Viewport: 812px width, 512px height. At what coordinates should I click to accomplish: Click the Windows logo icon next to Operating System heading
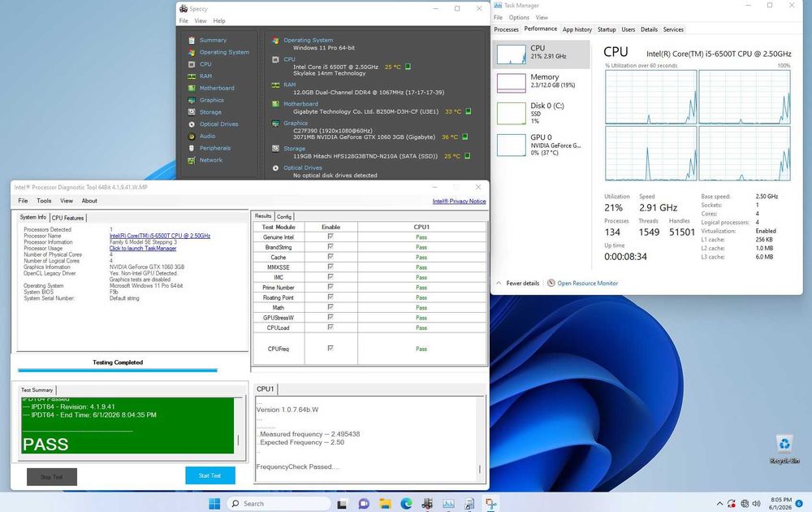tap(275, 41)
